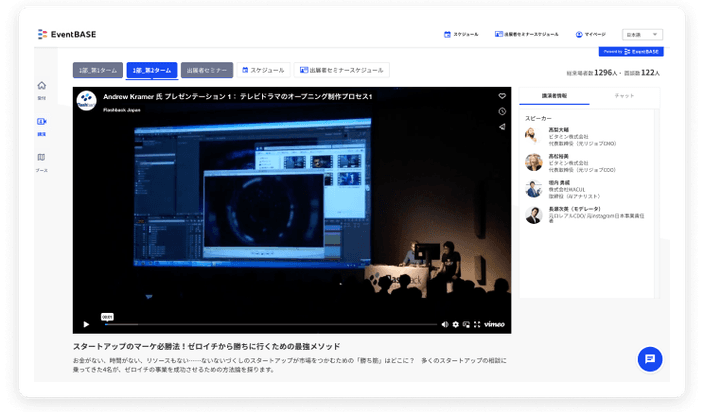Play the Vimeo video

86,324
